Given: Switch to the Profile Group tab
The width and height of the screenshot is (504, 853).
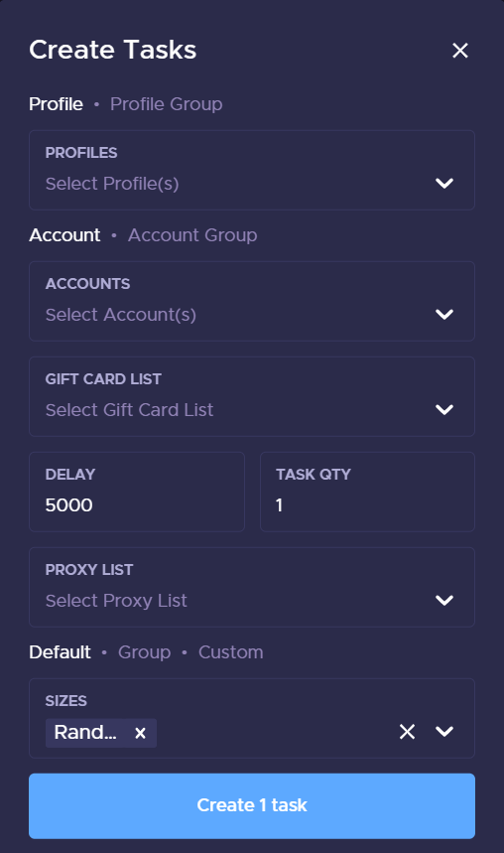Looking at the screenshot, I should pyautogui.click(x=167, y=104).
